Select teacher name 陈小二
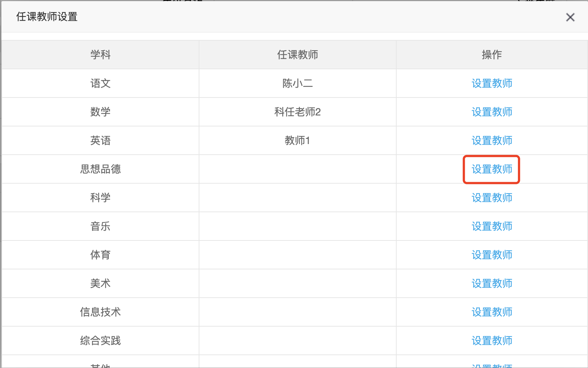This screenshot has height=368, width=588. tap(297, 84)
